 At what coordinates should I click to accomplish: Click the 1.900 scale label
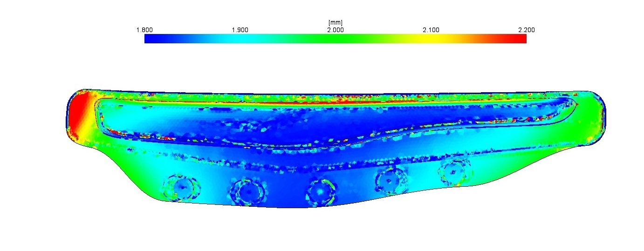pyautogui.click(x=240, y=30)
